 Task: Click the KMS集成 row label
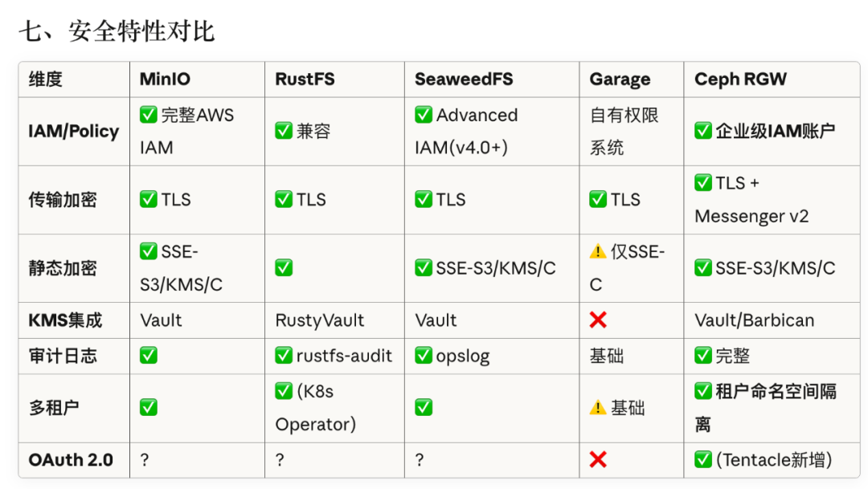tap(66, 320)
